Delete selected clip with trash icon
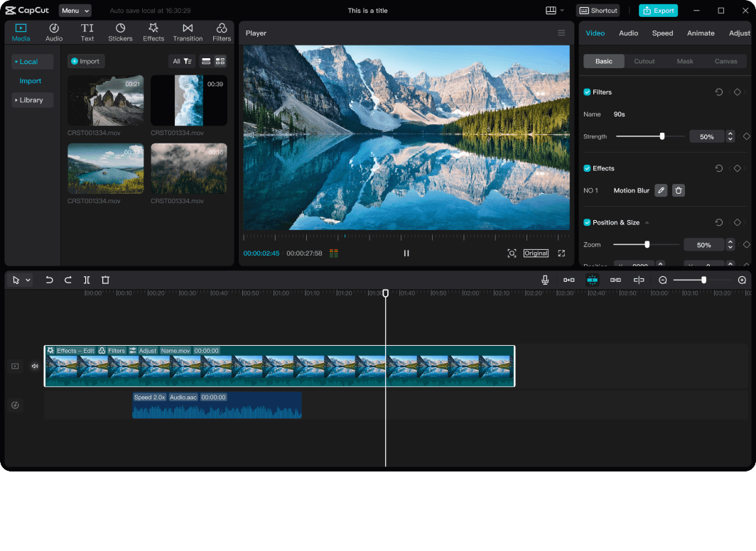The width and height of the screenshot is (756, 551). pyautogui.click(x=105, y=280)
